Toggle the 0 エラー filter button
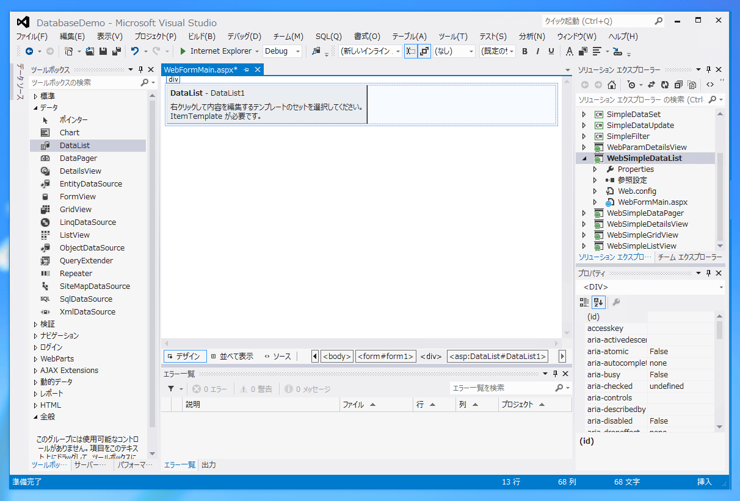Image resolution: width=740 pixels, height=501 pixels. click(210, 389)
